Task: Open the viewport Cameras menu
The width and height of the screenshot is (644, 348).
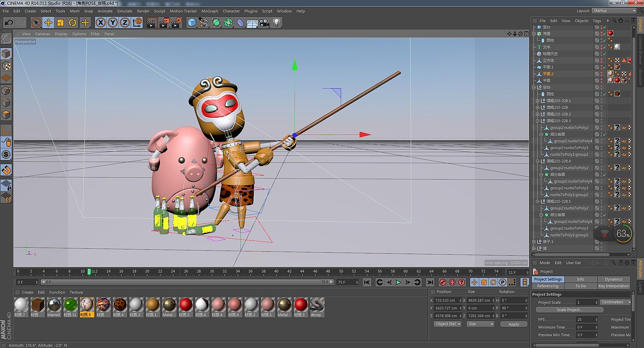Action: point(42,34)
